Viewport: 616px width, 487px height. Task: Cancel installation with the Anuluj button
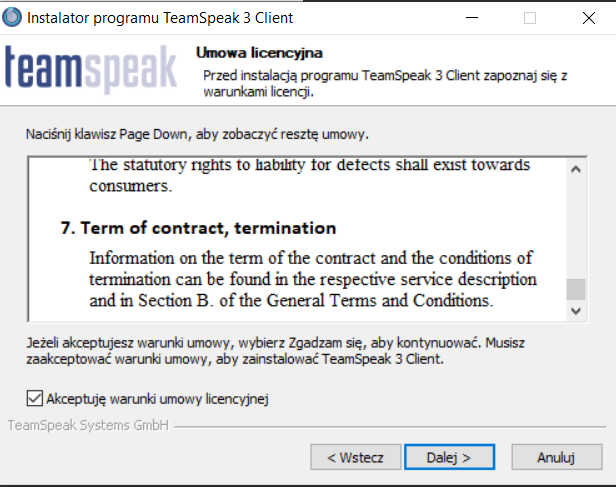[556, 457]
